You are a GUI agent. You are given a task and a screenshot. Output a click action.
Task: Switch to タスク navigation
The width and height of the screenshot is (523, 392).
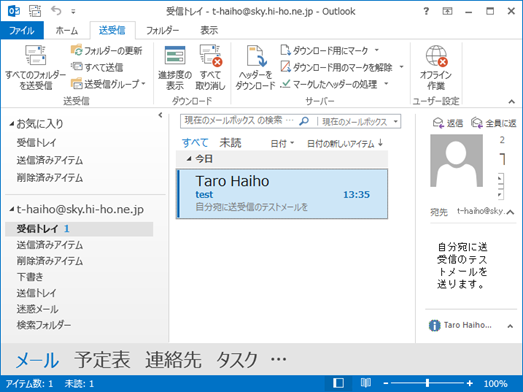click(x=237, y=360)
